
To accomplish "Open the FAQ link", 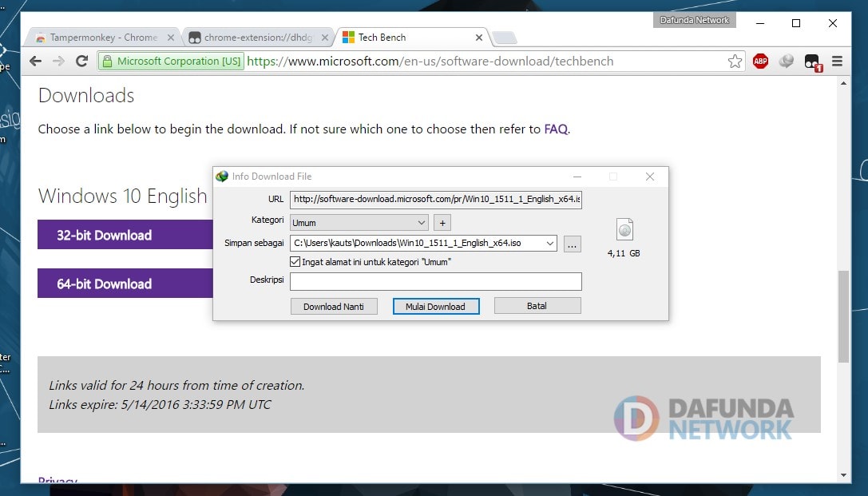I will (x=556, y=129).
